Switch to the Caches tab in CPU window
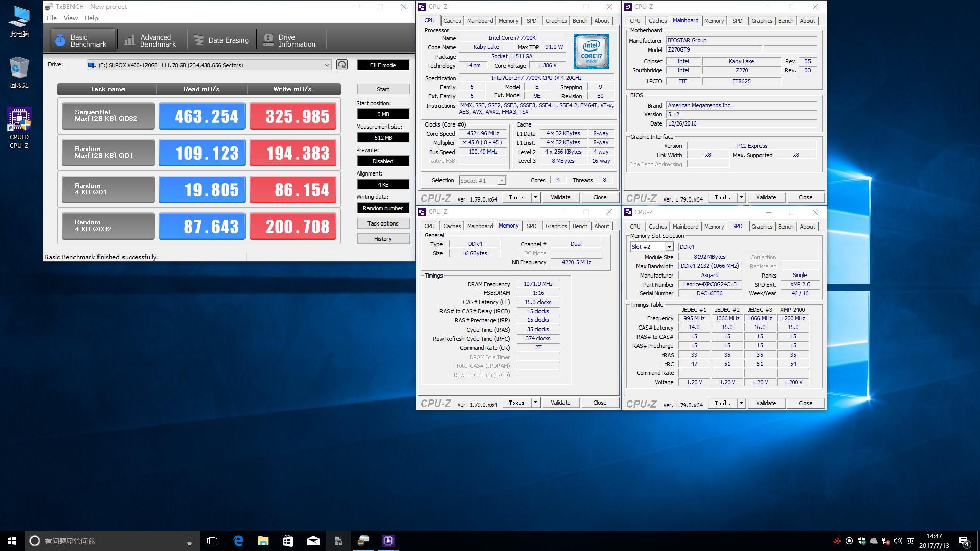Screen dimensions: 980x551 452,21
